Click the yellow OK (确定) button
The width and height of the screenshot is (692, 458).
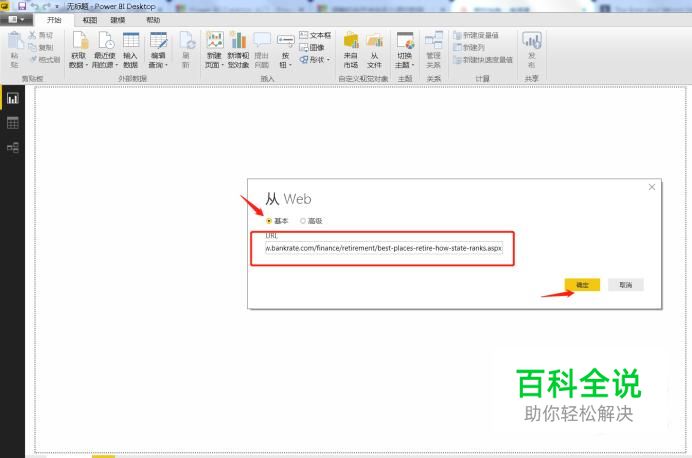click(x=582, y=285)
